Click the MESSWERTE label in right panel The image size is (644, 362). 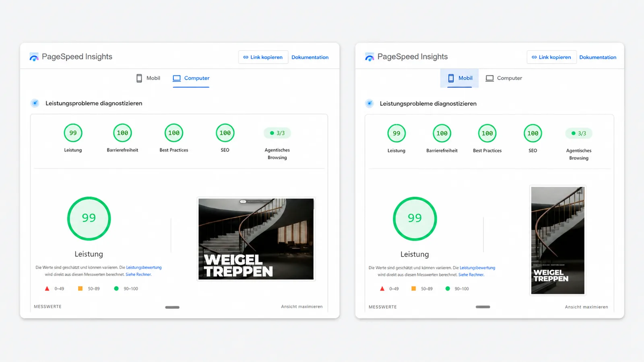[x=383, y=307]
